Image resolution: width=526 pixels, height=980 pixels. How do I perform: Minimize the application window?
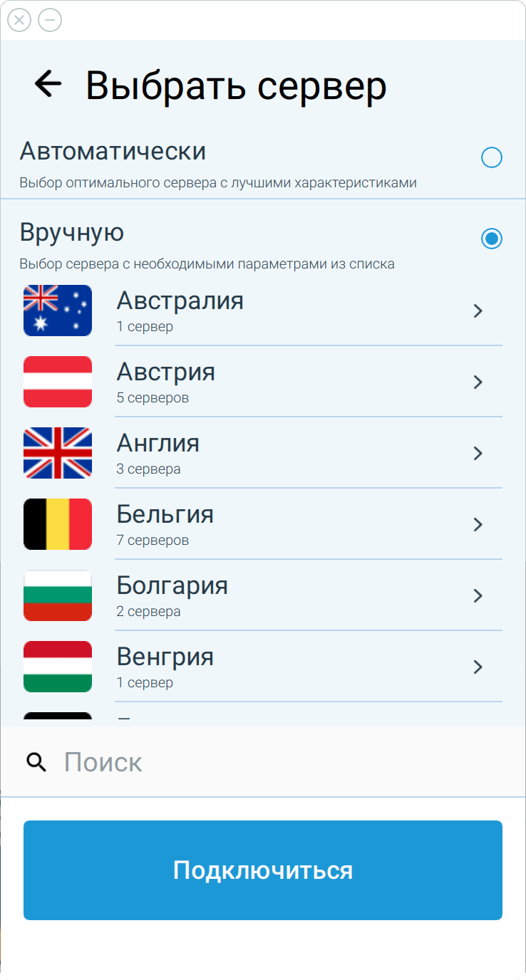(48, 20)
